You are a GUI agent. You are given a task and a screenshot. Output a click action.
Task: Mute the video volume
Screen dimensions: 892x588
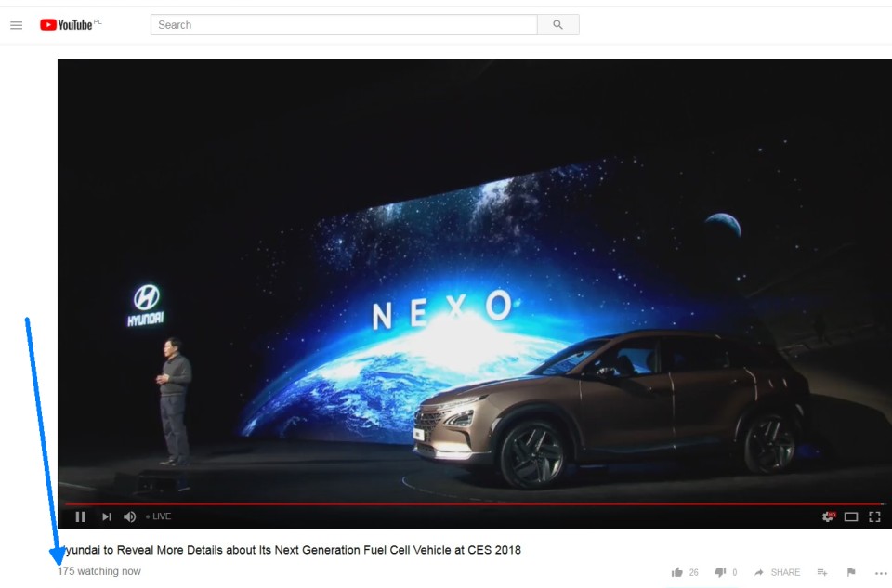click(x=130, y=516)
